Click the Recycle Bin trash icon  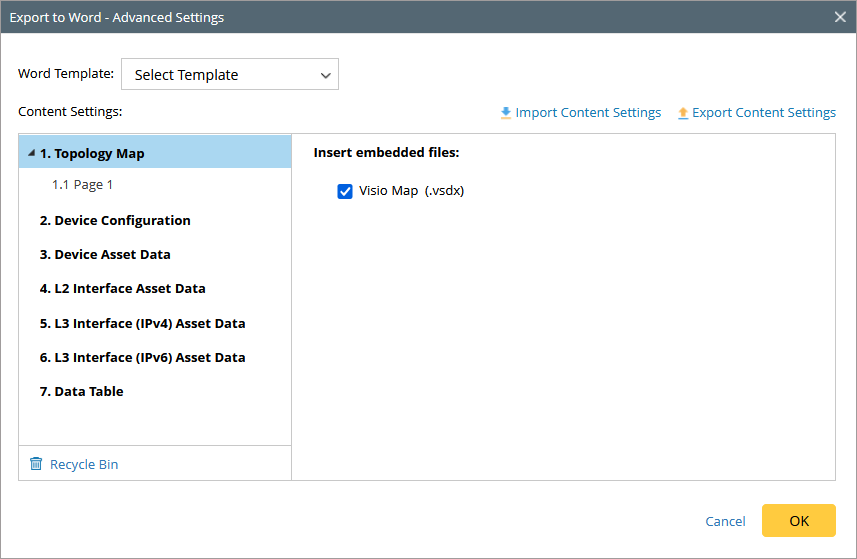36,464
